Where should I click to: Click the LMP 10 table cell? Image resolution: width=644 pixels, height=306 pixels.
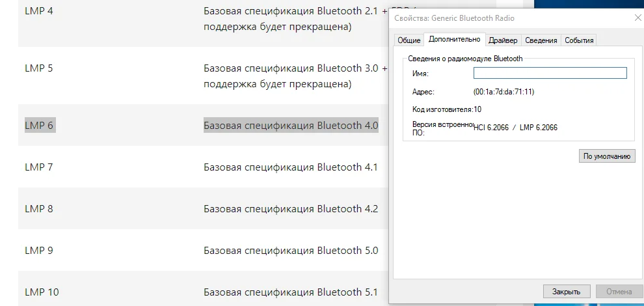tap(42, 292)
